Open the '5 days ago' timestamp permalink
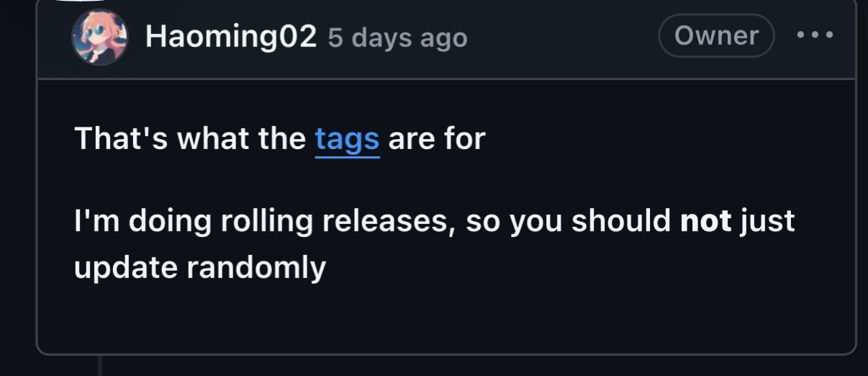The width and height of the screenshot is (868, 376). (x=397, y=37)
